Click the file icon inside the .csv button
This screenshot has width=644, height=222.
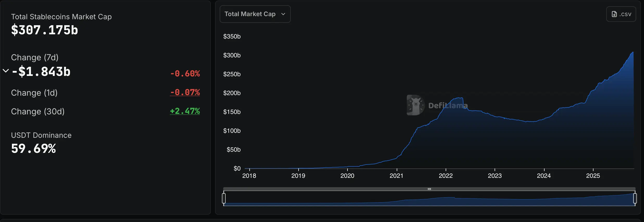[614, 14]
